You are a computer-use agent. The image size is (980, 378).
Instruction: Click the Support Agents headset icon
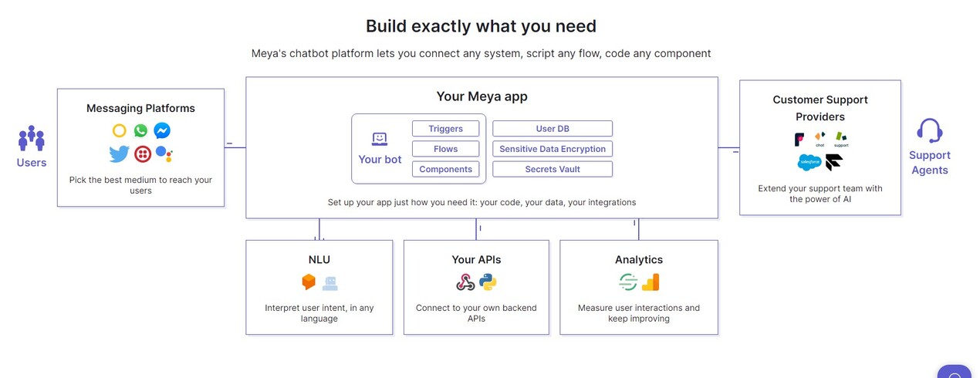pyautogui.click(x=930, y=130)
